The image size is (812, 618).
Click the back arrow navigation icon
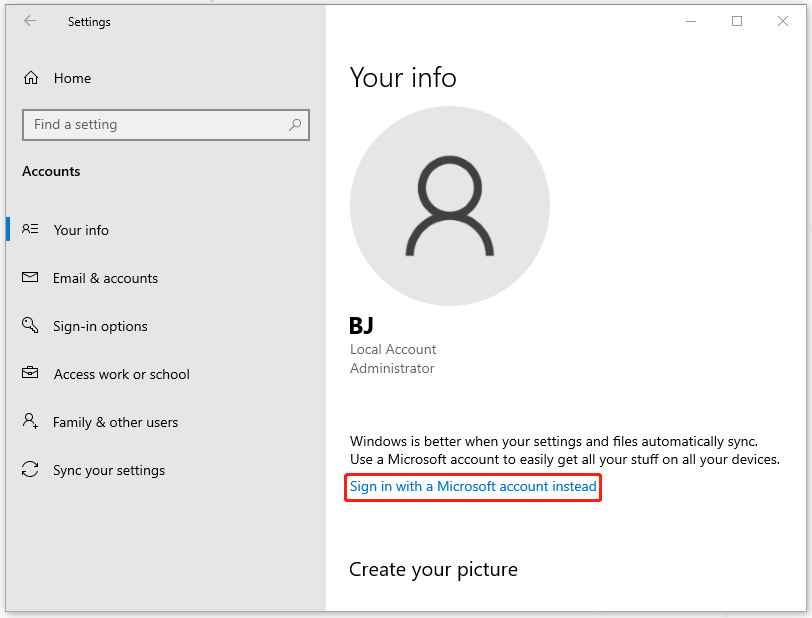pos(31,21)
